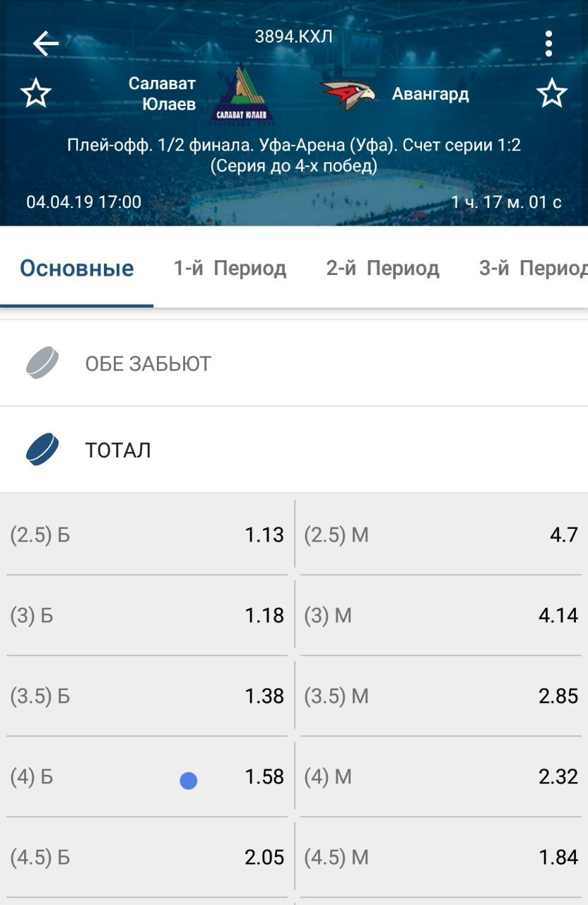Choose total under 4.5 at 1.84
Image resolution: width=588 pixels, height=905 pixels.
click(x=441, y=857)
